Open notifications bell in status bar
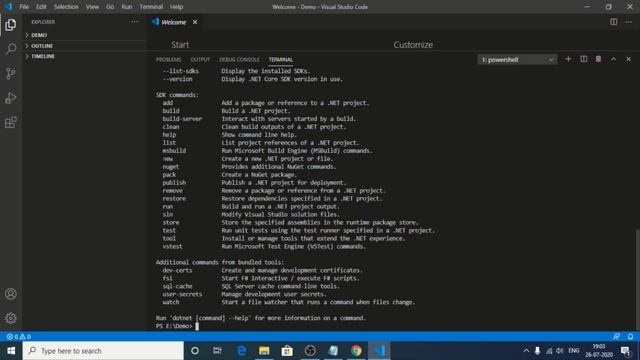This screenshot has height=360, width=640. click(x=630, y=337)
